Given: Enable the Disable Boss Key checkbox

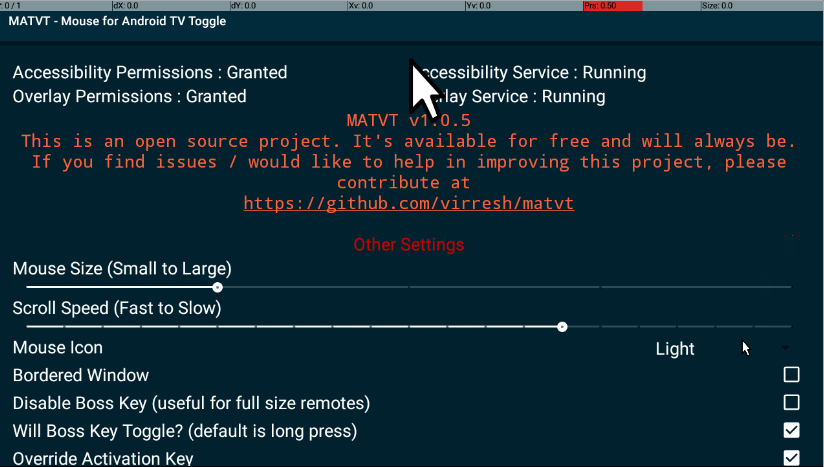Looking at the screenshot, I should [791, 402].
